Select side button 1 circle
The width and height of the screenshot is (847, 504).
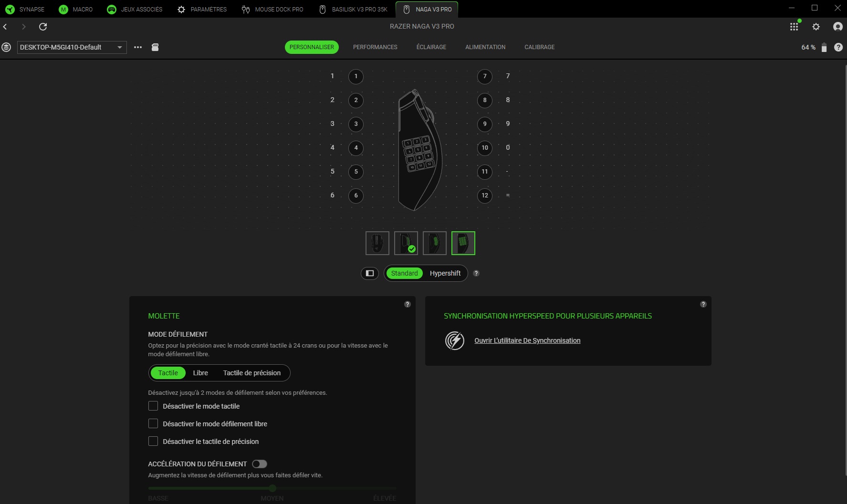pos(356,76)
